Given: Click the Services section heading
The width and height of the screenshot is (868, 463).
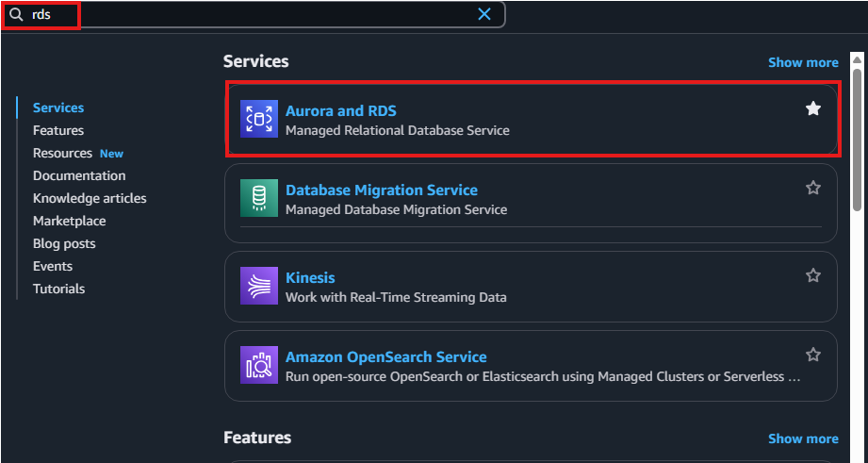Looking at the screenshot, I should [255, 61].
